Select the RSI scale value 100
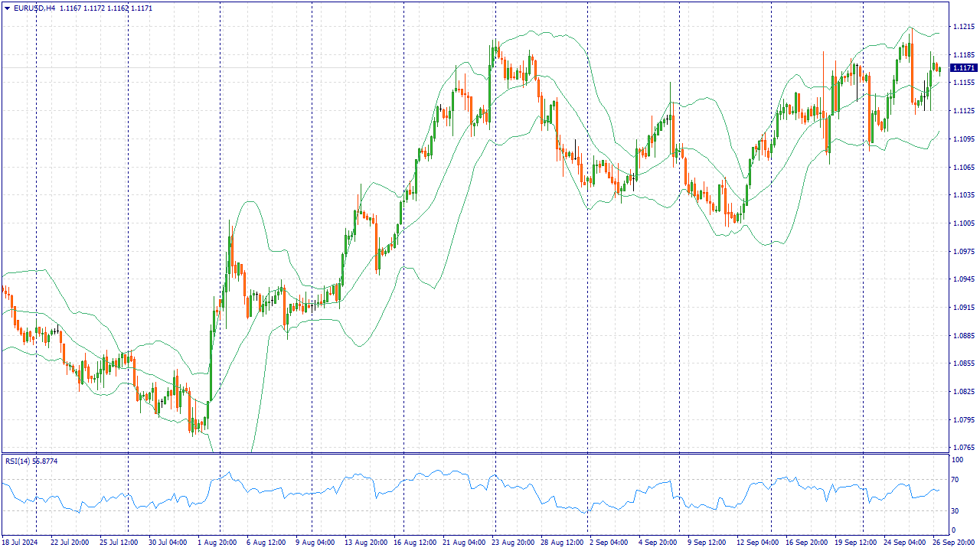The height and width of the screenshot is (551, 980). 957,460
